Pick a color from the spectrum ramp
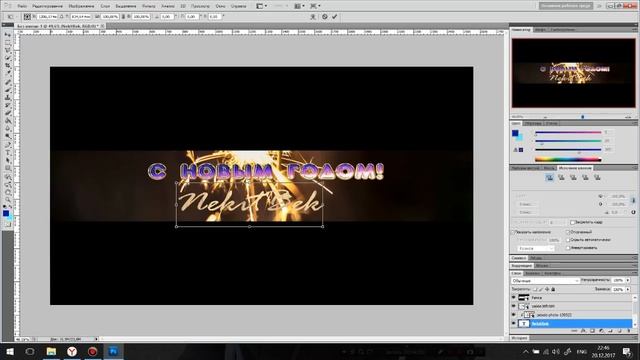This screenshot has width=640, height=360. click(568, 159)
